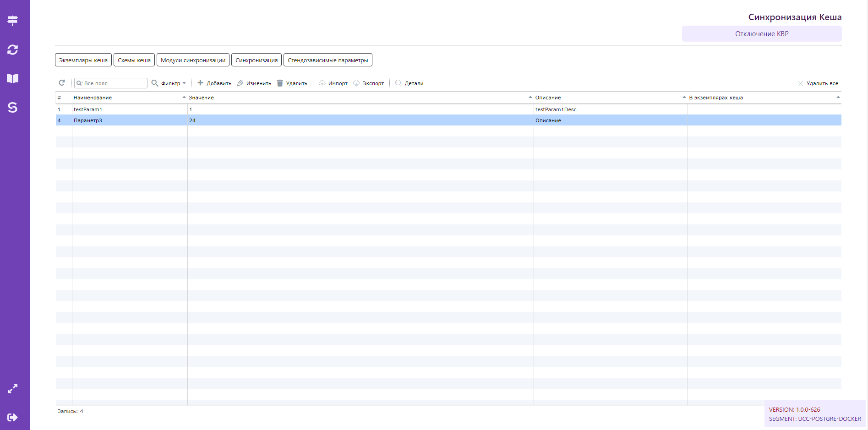The height and width of the screenshot is (430, 868).
Task: Open the sync arrows sidebar icon
Action: pos(13,49)
